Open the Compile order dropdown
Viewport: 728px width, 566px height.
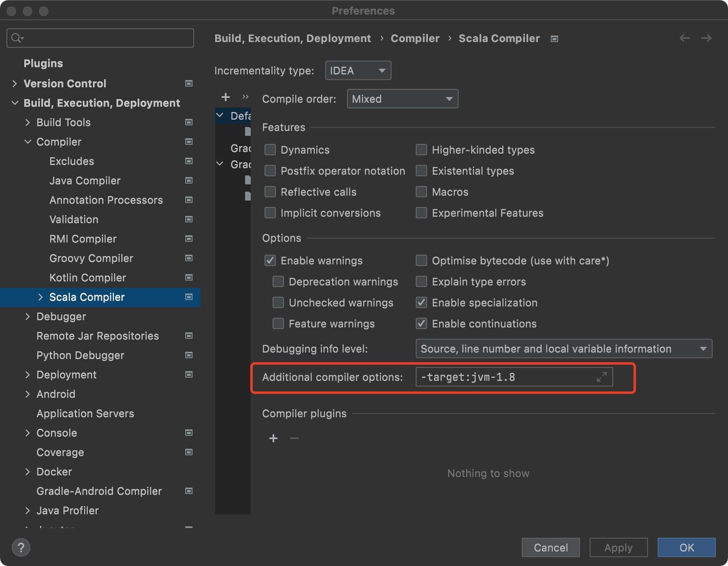(402, 99)
